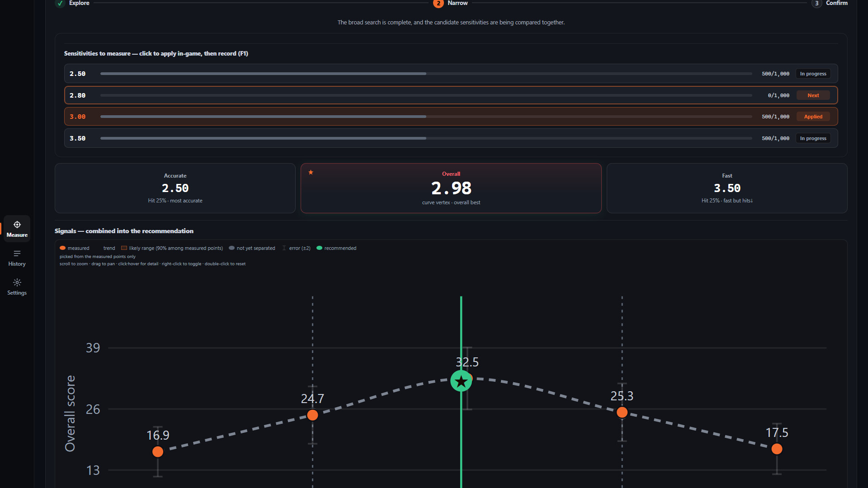Toggle the not yet separated legend entry

[252, 248]
